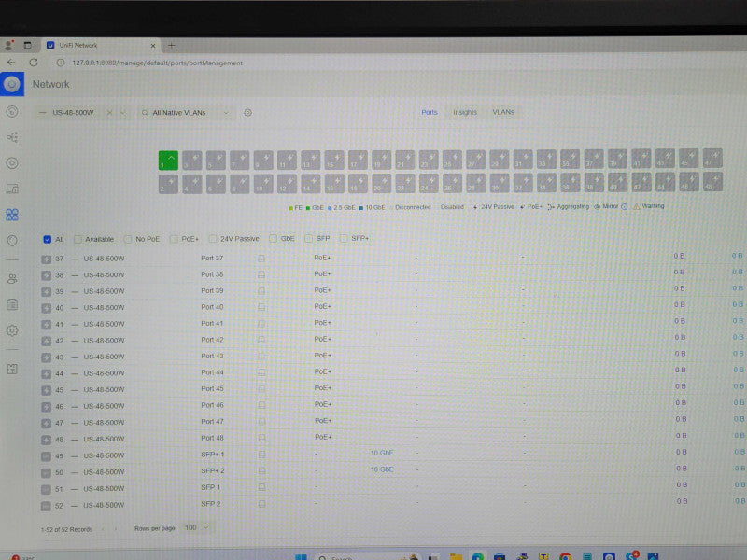Open Skype icon with notification badge

(x=633, y=556)
